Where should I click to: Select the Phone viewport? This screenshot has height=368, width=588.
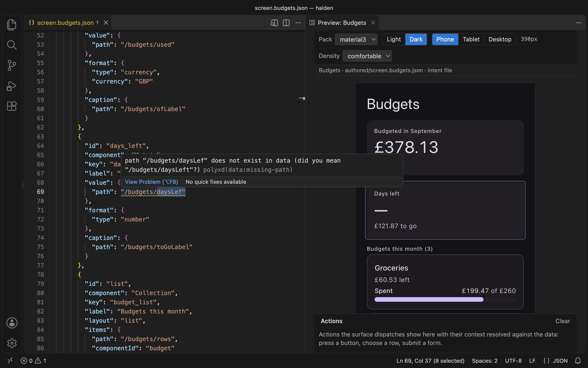coord(445,39)
